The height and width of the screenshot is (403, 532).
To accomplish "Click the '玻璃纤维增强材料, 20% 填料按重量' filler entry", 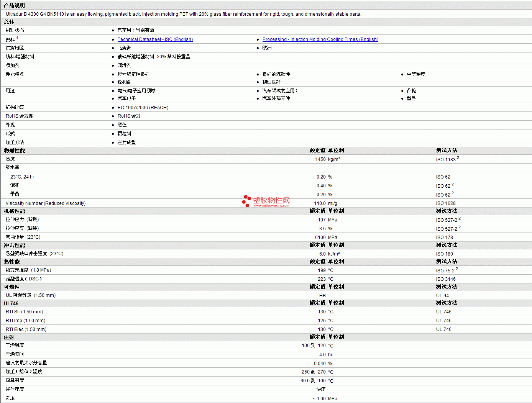I will click(154, 57).
